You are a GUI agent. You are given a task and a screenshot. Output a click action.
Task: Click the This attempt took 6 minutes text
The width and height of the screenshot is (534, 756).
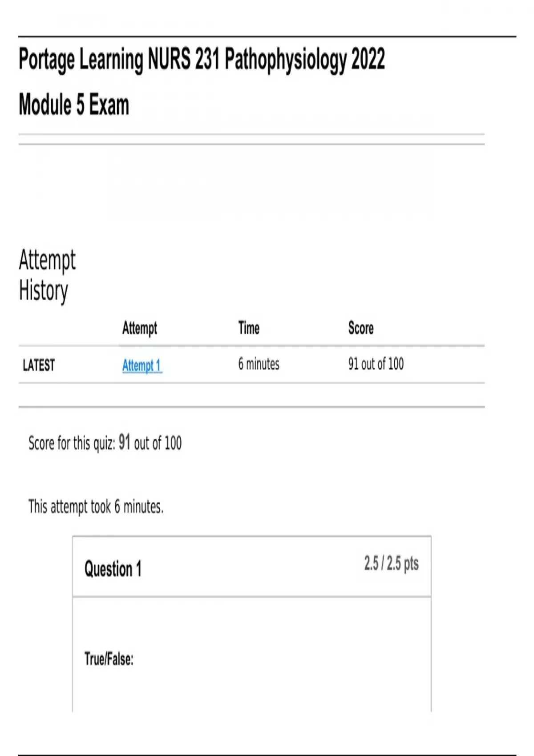[96, 507]
